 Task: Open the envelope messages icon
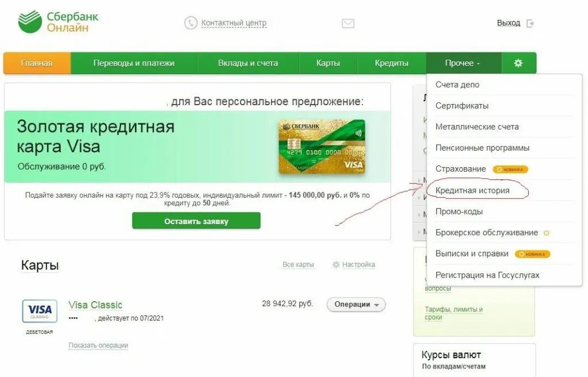(x=348, y=24)
